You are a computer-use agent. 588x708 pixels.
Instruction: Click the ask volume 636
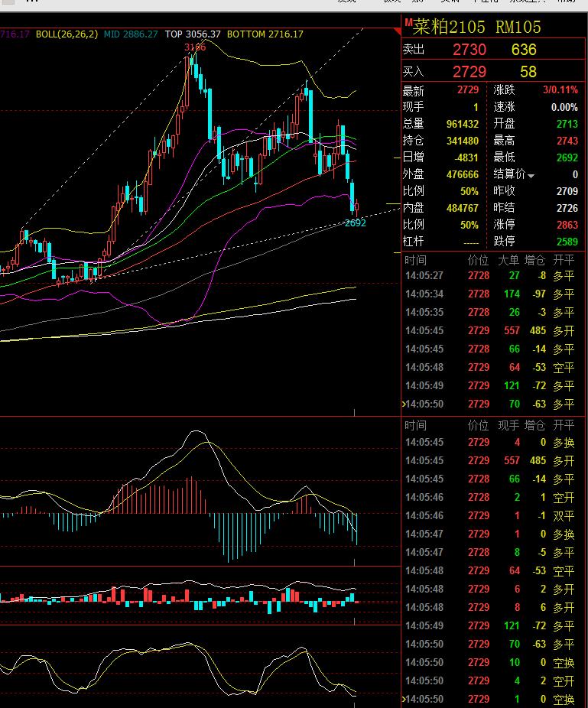pos(524,50)
